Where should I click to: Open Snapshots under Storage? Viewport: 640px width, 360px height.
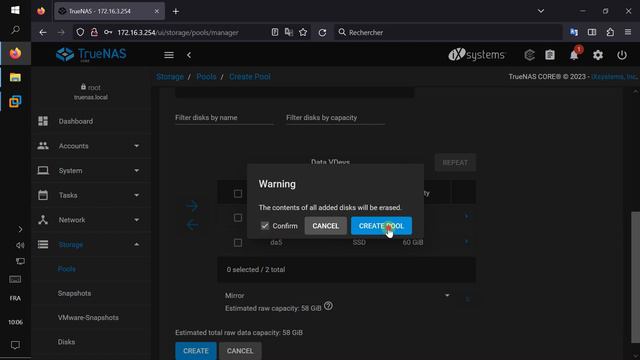[x=74, y=293]
